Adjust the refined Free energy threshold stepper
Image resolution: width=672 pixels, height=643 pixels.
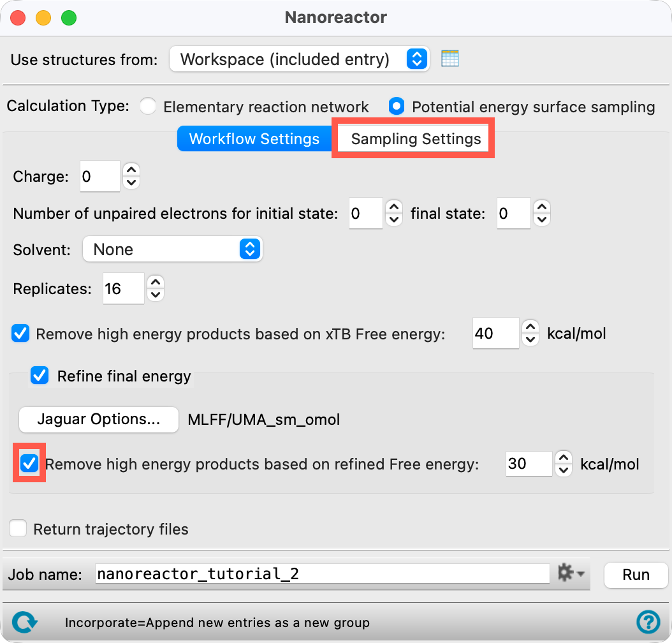tap(564, 463)
